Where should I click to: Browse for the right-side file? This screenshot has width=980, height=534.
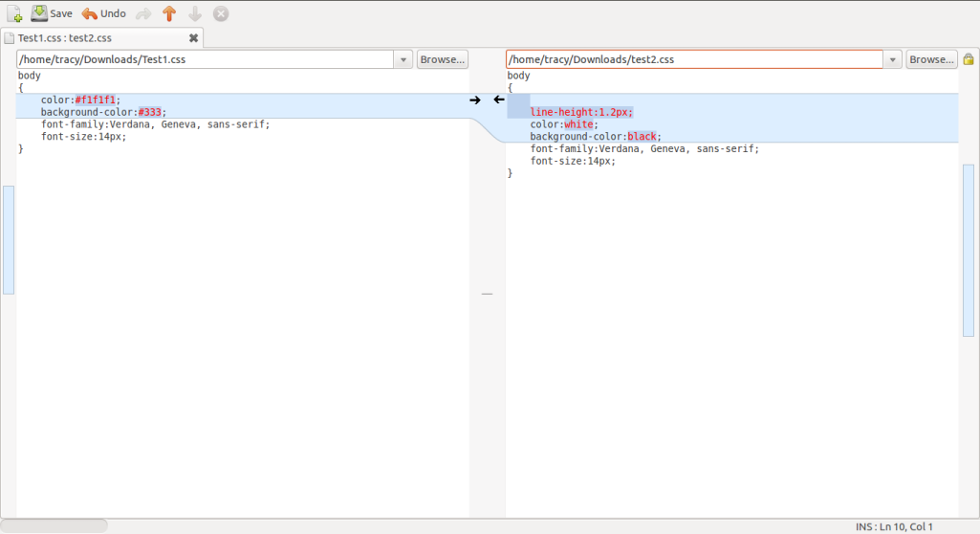[931, 59]
